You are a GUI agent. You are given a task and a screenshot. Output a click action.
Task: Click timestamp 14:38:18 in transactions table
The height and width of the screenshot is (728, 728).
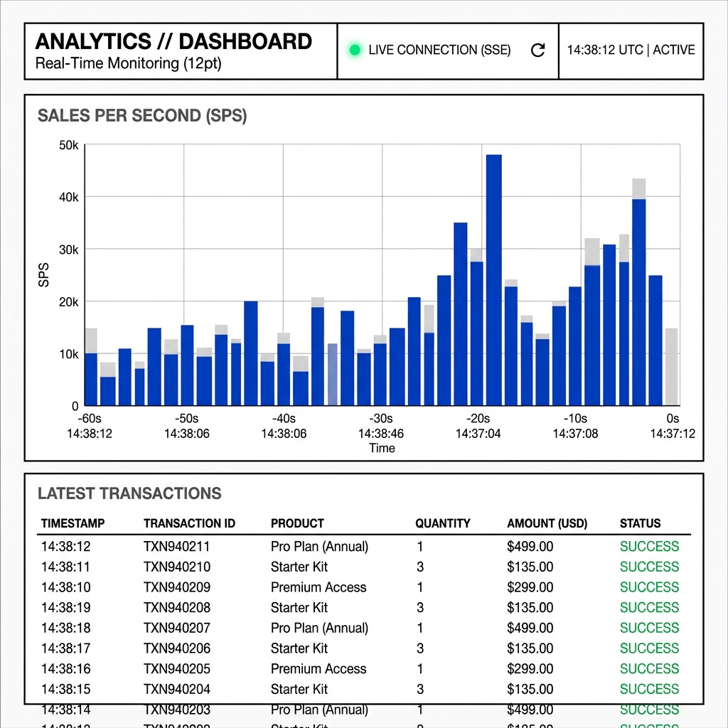65,628
